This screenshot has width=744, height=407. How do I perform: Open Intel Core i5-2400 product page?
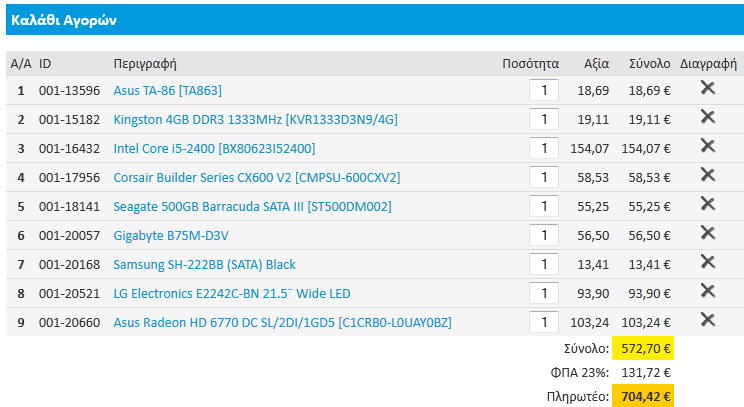(x=214, y=148)
